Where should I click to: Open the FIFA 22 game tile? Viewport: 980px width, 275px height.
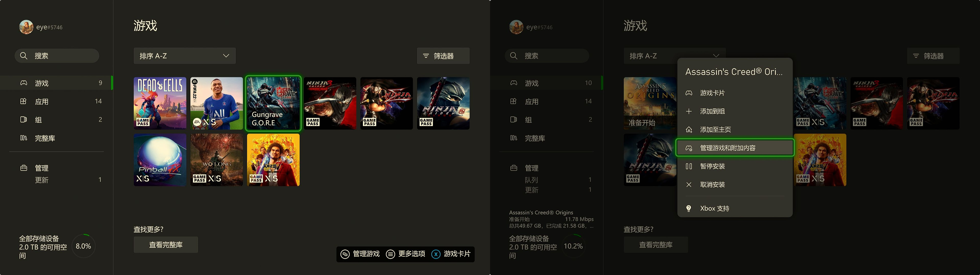point(217,103)
